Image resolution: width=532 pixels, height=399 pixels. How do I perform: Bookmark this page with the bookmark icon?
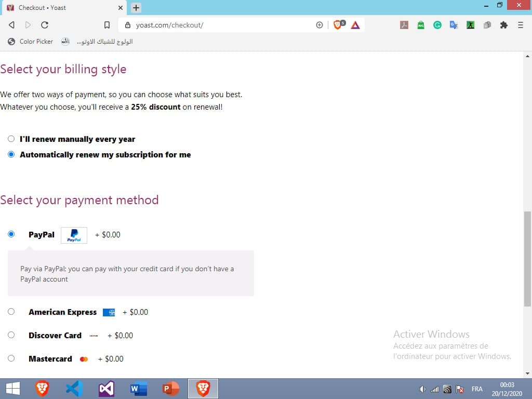(x=107, y=25)
